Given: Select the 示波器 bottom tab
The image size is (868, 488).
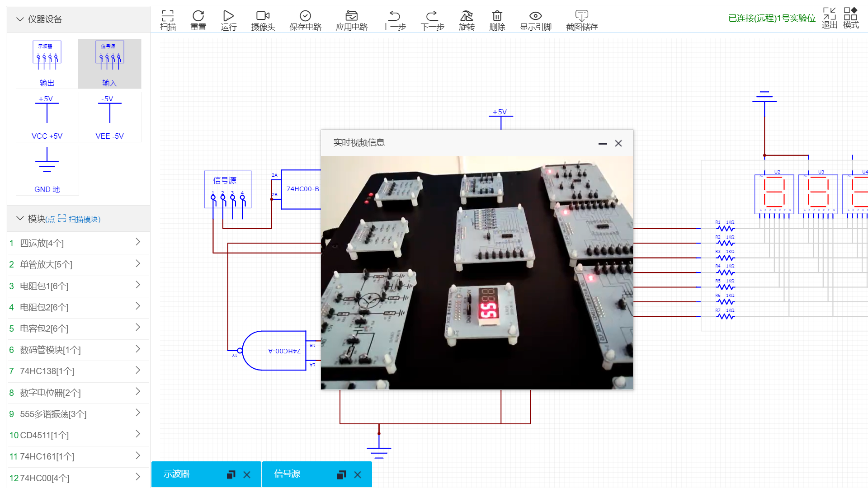Looking at the screenshot, I should pos(177,474).
